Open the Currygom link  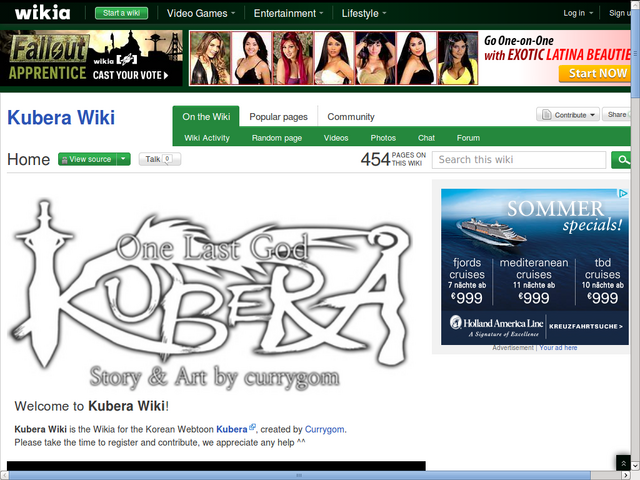point(324,429)
